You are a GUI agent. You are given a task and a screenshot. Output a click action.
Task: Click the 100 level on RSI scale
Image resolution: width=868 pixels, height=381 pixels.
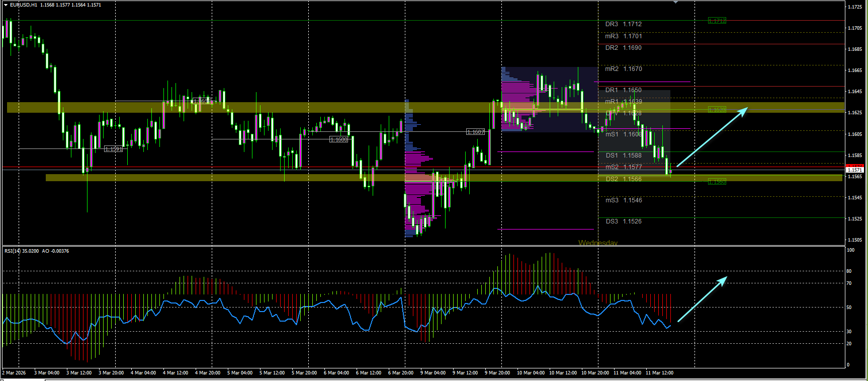pos(850,250)
